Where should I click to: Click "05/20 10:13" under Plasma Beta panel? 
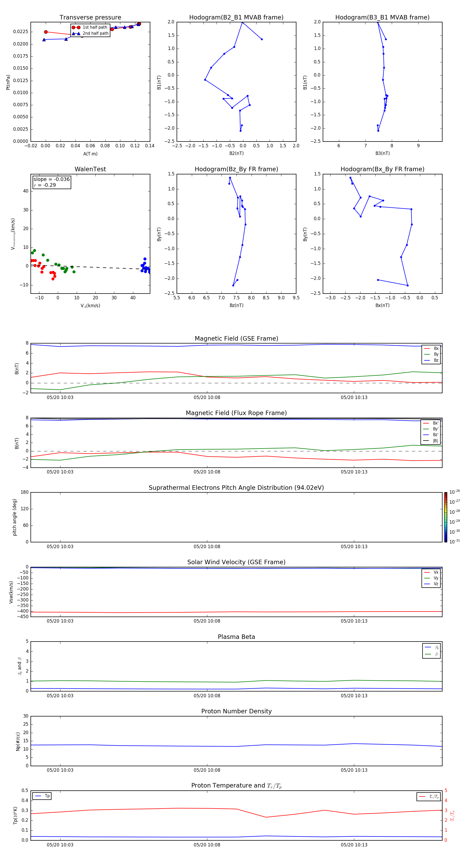354,695
